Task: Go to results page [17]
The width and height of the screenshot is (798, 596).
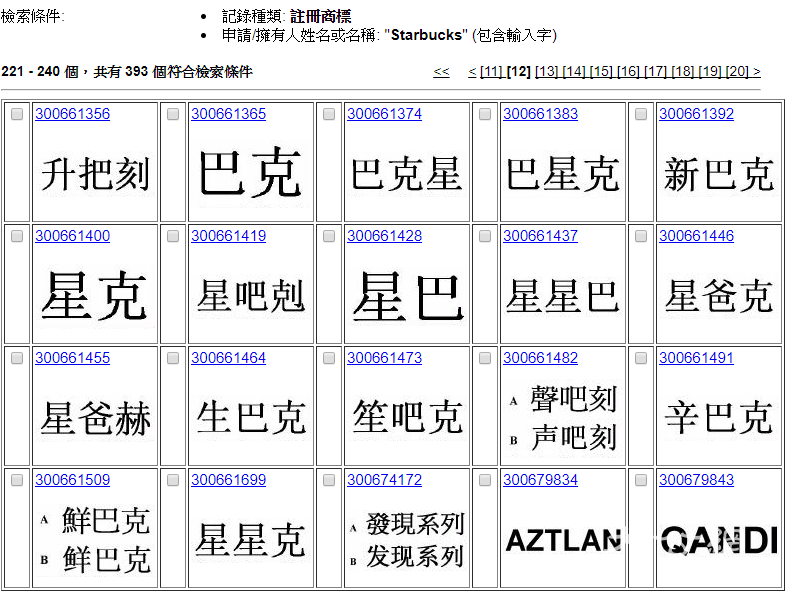Action: 656,72
